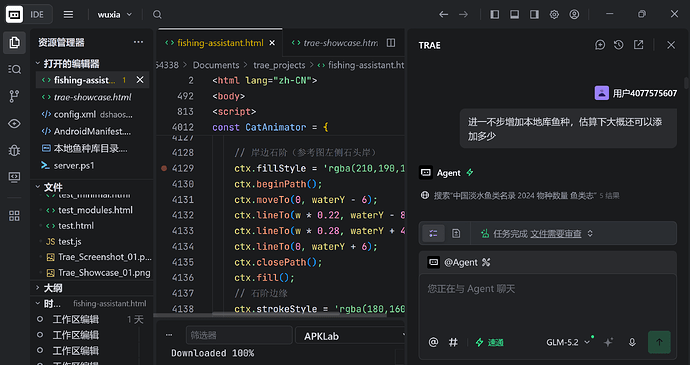Open chat history in TRAE panel
690x365 pixels.
click(x=619, y=45)
